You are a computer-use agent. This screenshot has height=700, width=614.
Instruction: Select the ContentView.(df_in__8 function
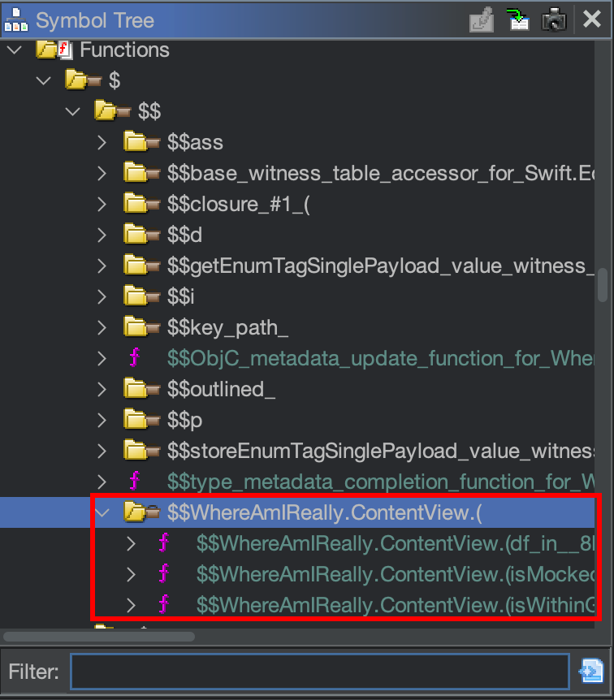[x=396, y=543]
